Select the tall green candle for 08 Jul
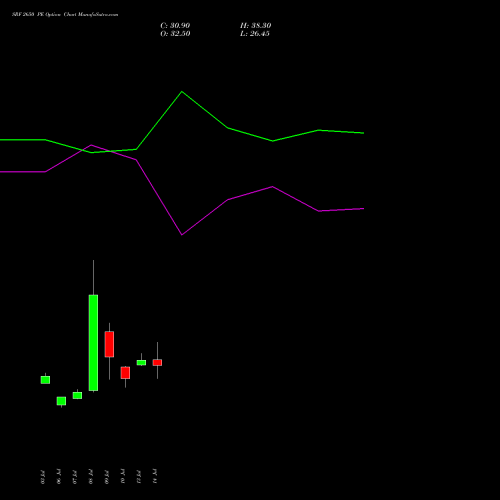500x500 pixels. point(93,343)
